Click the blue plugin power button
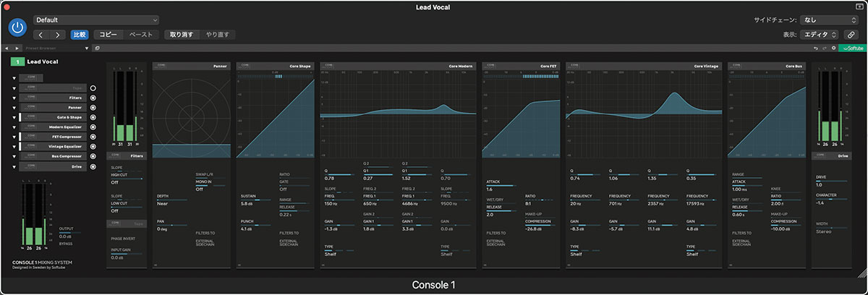 [18, 27]
